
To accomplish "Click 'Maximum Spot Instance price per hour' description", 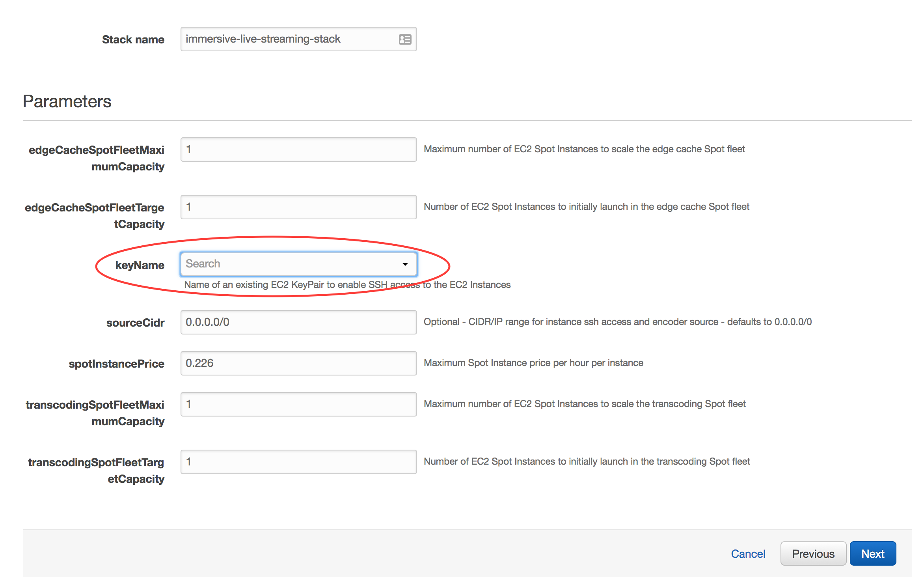I will coord(533,363).
